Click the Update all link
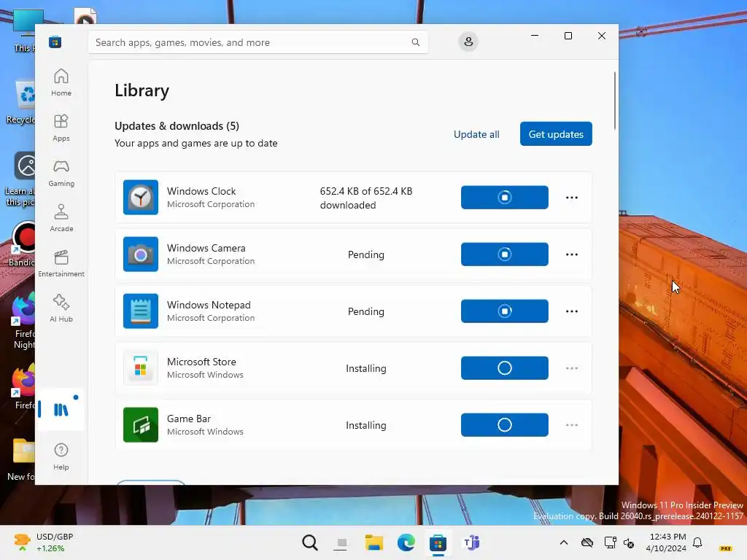This screenshot has height=560, width=747. pyautogui.click(x=476, y=134)
